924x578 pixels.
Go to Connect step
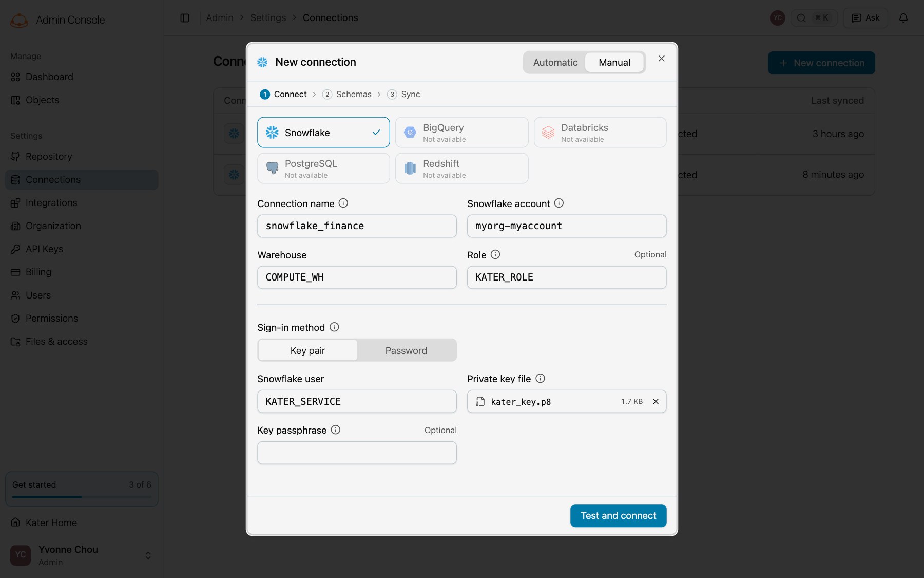(283, 95)
